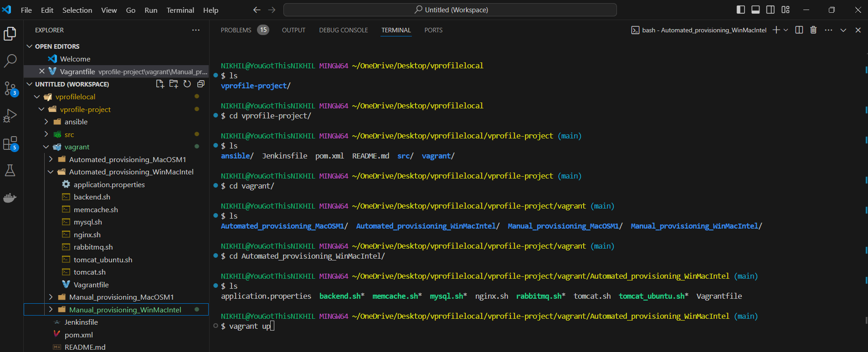Collapse Automated_provisioning_WinMacIntel folder

tap(51, 172)
